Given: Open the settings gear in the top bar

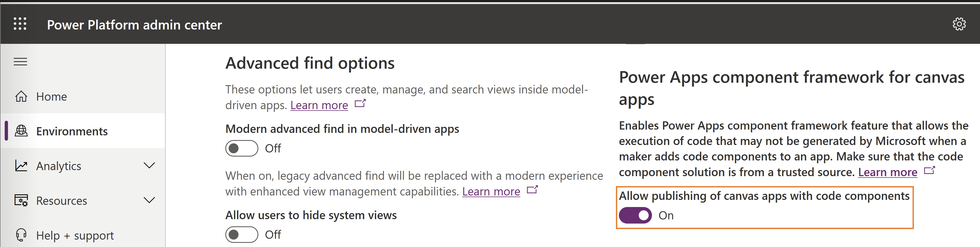Looking at the screenshot, I should click(960, 24).
